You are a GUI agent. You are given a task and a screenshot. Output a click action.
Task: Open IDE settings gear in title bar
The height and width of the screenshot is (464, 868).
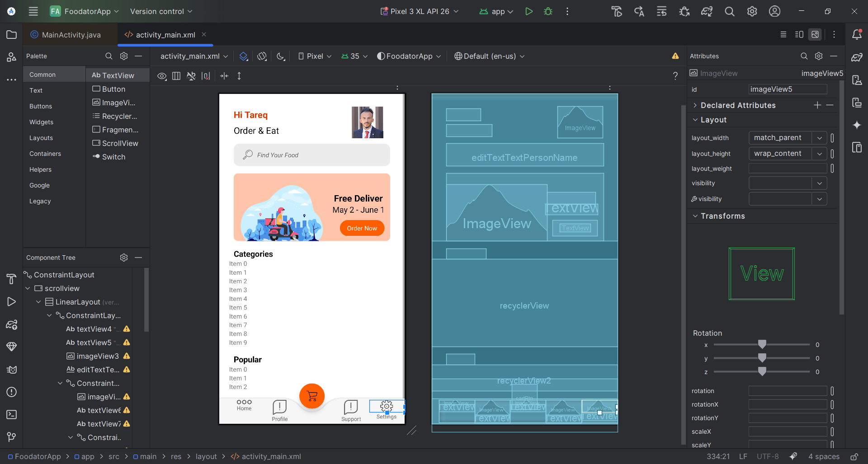tap(752, 11)
